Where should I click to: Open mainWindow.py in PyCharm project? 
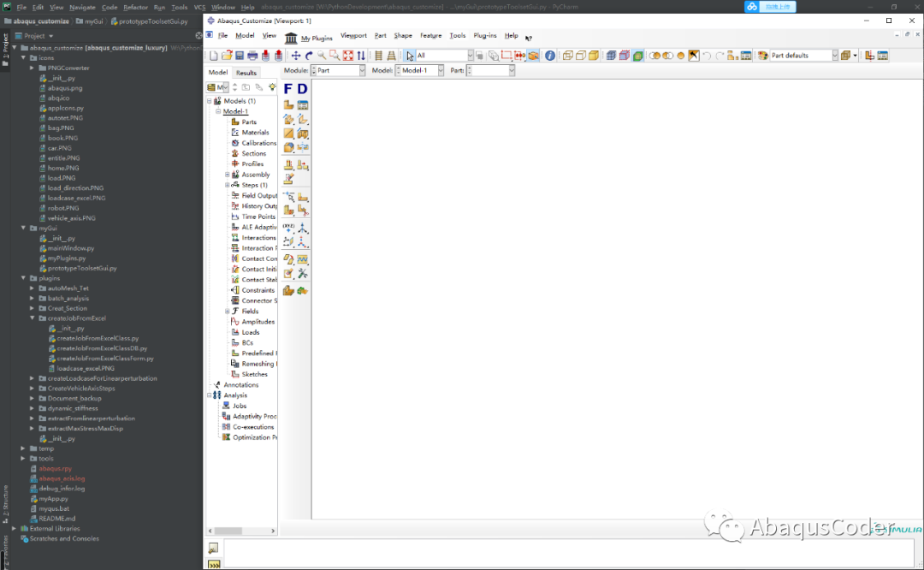click(x=71, y=248)
